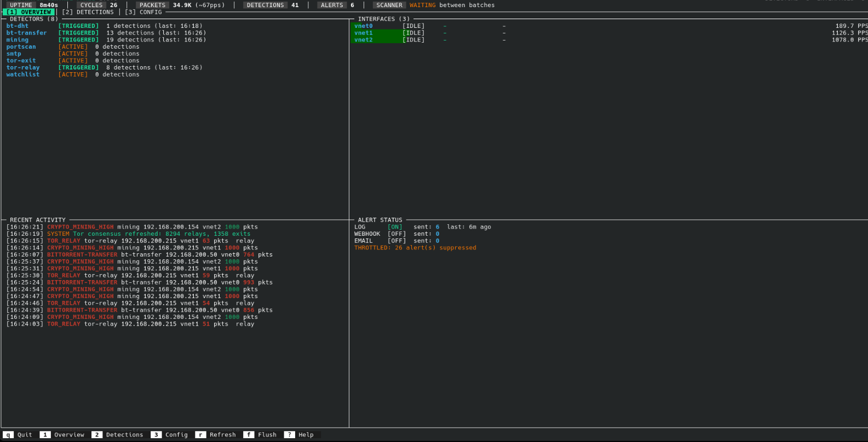Screen dimensions: 868x442
Task: Click the f Flush shortcut in footer
Action: pos(260,435)
